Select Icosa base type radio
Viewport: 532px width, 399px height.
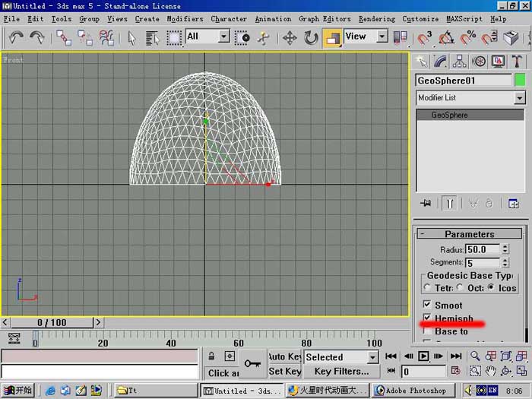coord(491,287)
